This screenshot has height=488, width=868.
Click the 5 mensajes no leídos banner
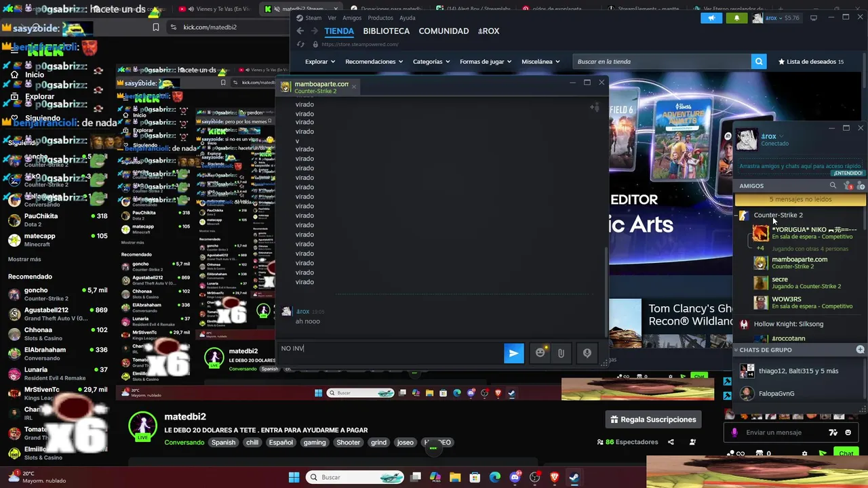800,199
